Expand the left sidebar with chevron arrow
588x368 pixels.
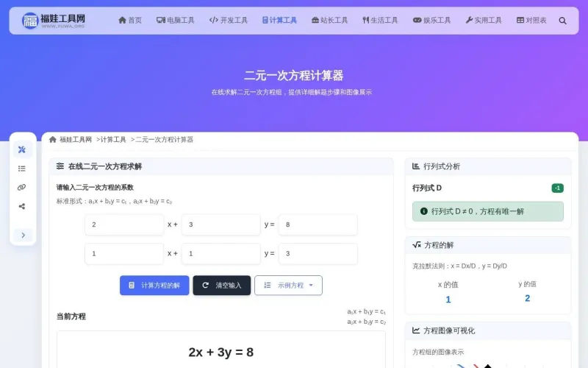(23, 235)
